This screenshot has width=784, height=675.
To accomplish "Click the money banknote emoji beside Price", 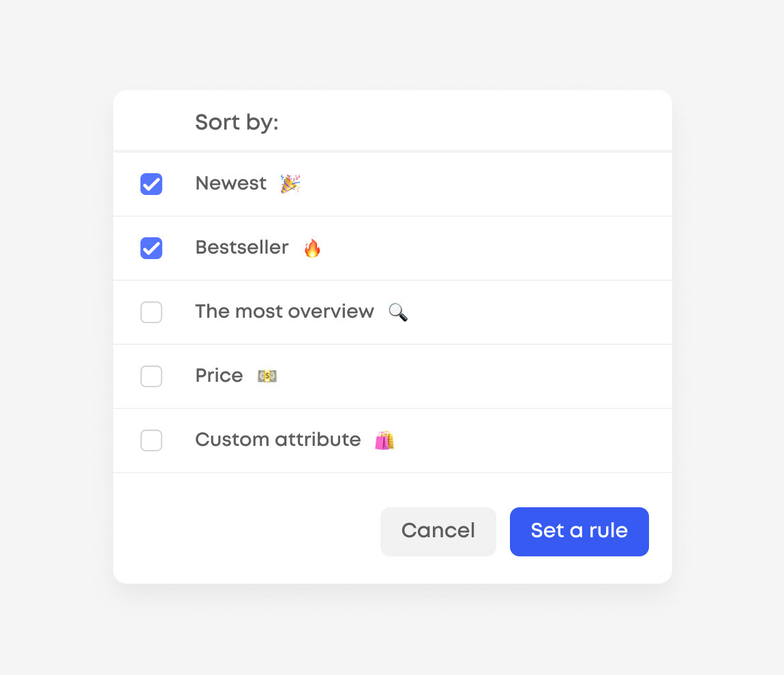I will tap(267, 376).
